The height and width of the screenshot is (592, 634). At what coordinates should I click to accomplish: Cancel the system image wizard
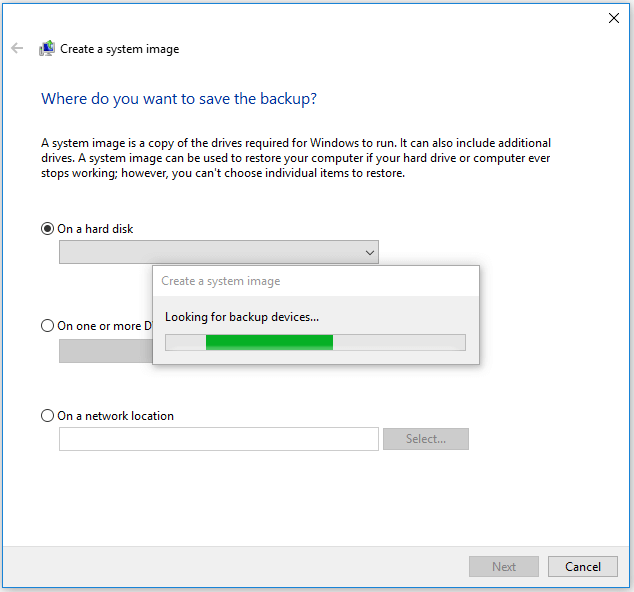click(x=582, y=566)
